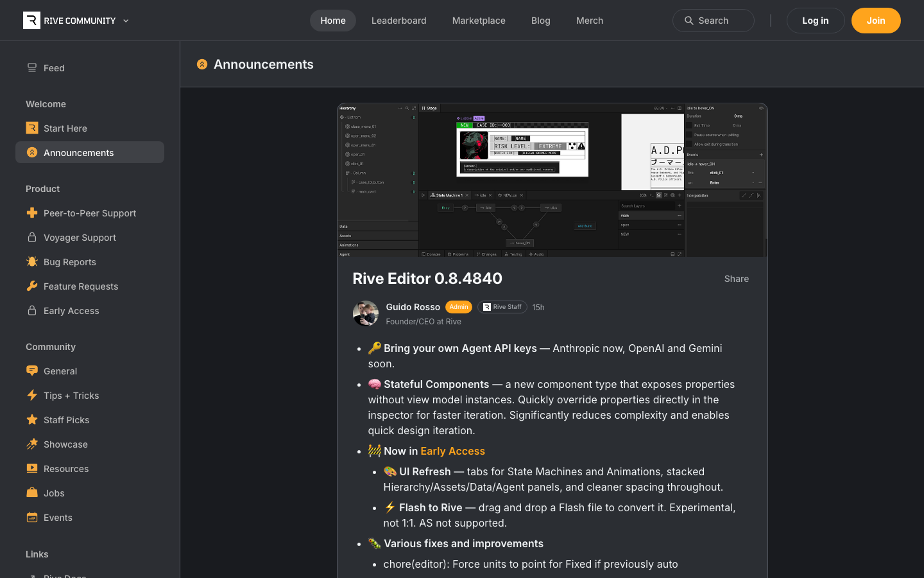The height and width of the screenshot is (578, 924).
Task: Open Tips + Tricks space
Action: point(90,395)
